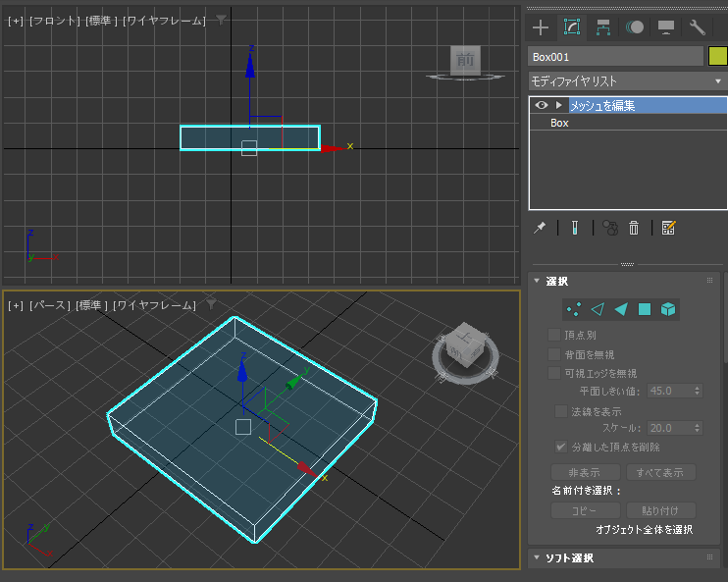Screen dimensions: 728x582
Task: Click the ソフト選択 rollout grip handle
Action: coord(709,556)
